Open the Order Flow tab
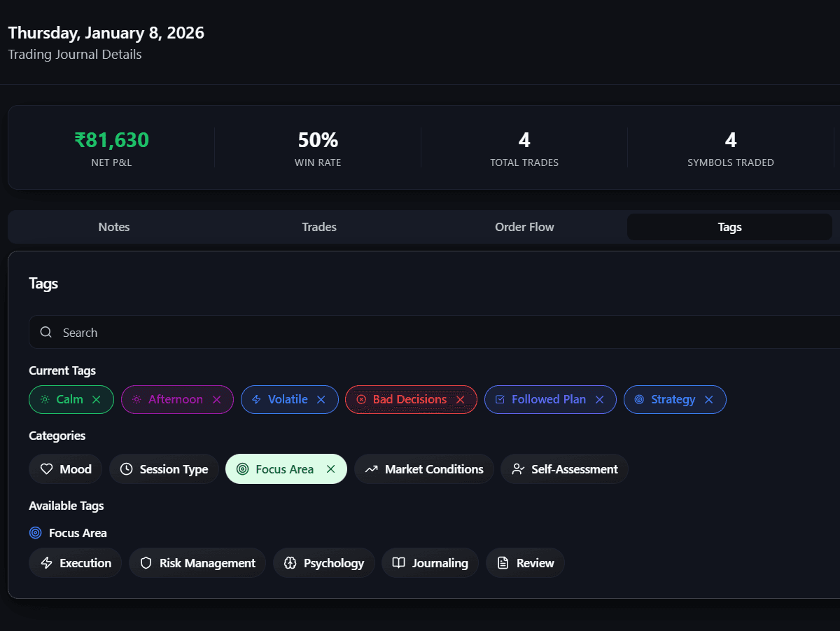The width and height of the screenshot is (840, 631). [x=524, y=226]
